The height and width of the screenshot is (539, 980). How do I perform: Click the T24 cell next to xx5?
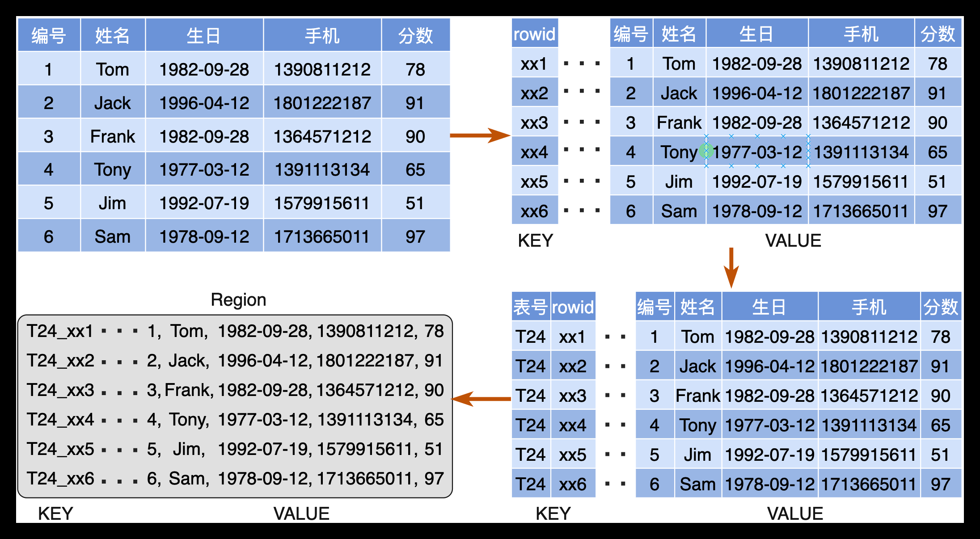pyautogui.click(x=531, y=455)
